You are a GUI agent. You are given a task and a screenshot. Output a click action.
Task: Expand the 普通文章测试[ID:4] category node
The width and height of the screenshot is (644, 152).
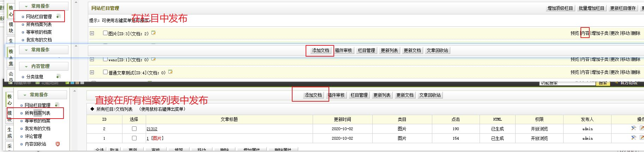(92, 72)
